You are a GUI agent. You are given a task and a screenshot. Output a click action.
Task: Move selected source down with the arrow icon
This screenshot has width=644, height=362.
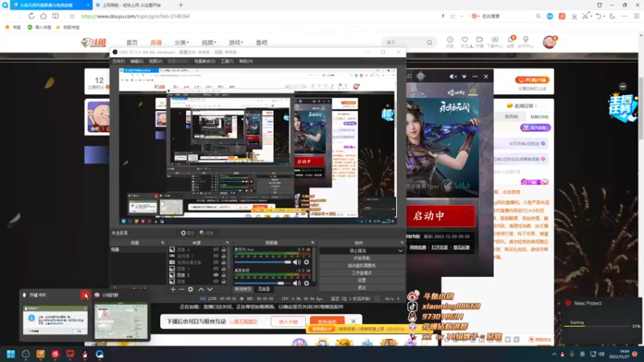click(210, 290)
